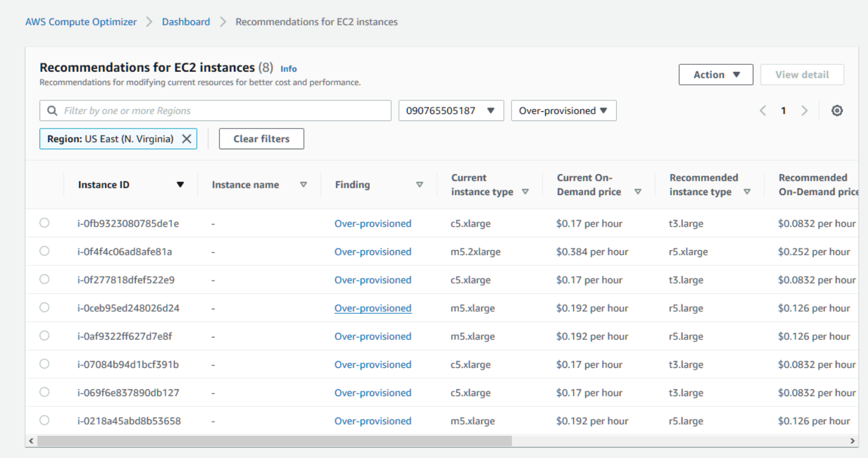
Task: Select instance i-0218a45abd8b53658 radio button
Action: click(45, 421)
